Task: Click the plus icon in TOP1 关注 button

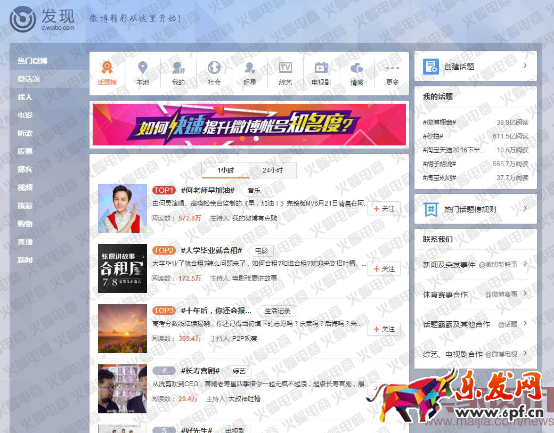Action: pyautogui.click(x=376, y=209)
